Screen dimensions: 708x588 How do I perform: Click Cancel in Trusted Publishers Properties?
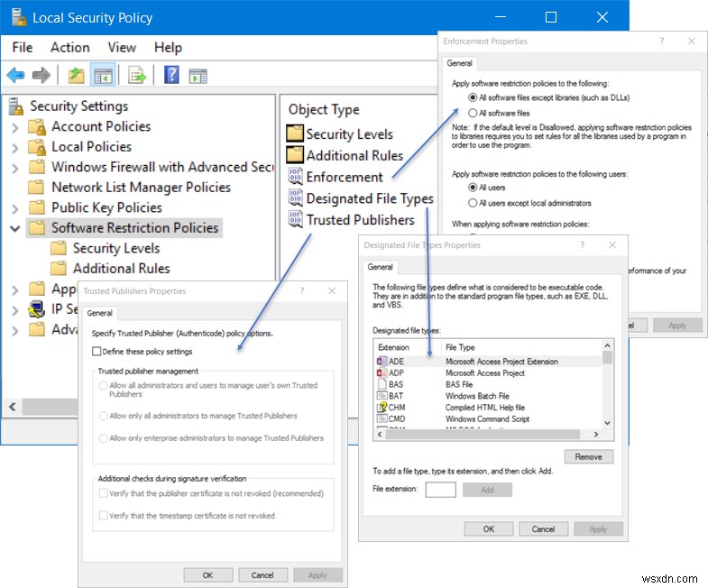pyautogui.click(x=262, y=574)
